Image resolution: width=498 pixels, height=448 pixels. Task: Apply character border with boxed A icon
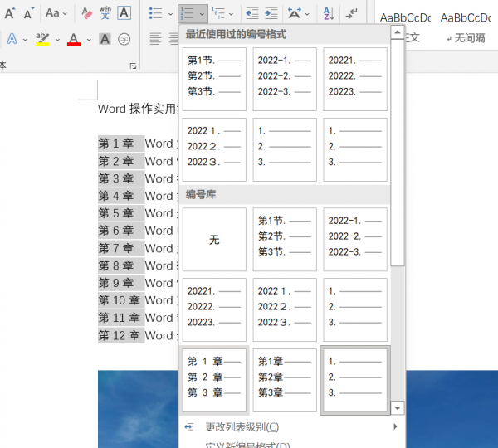coord(124,13)
